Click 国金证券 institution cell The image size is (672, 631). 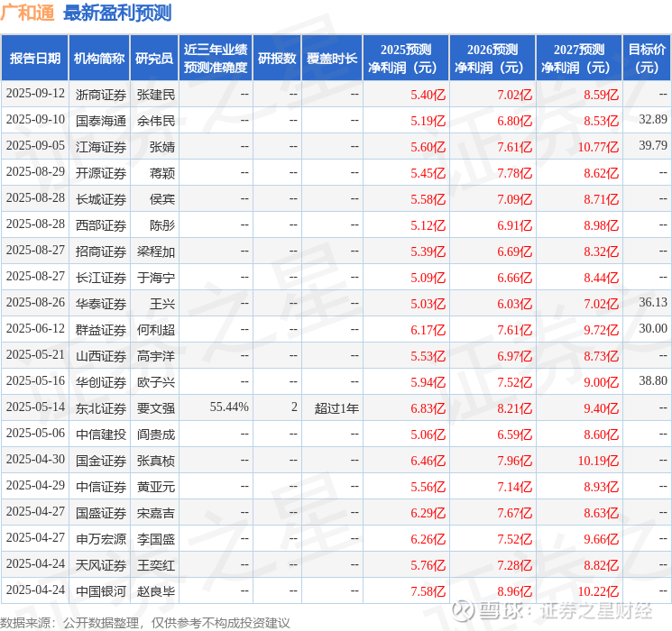click(x=101, y=461)
